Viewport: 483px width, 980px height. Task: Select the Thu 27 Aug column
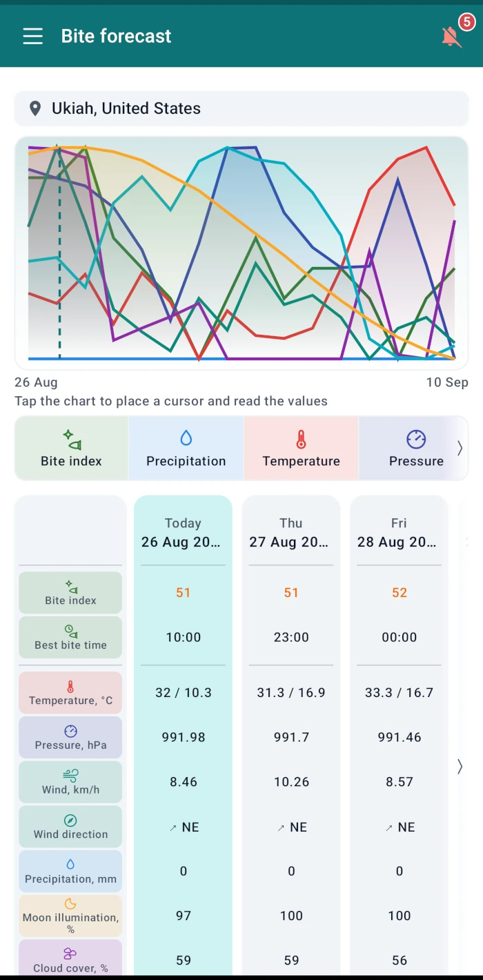291,533
